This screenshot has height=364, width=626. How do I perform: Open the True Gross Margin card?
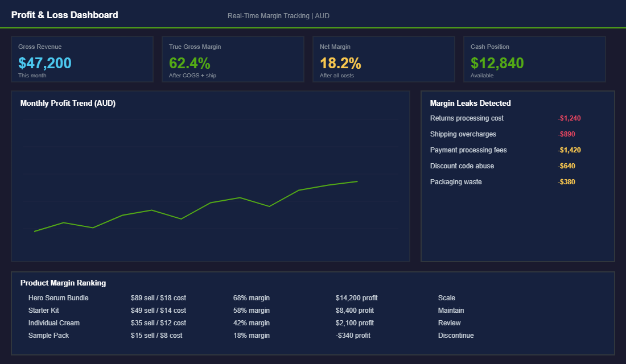(x=233, y=59)
